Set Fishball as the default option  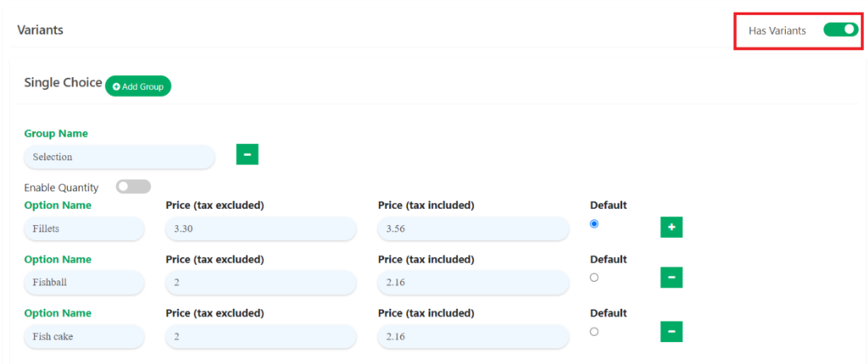tap(593, 278)
